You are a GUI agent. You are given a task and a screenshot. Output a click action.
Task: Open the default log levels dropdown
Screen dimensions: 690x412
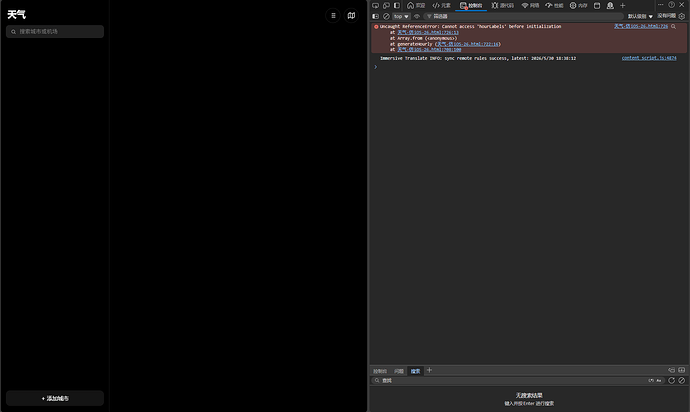coord(640,16)
